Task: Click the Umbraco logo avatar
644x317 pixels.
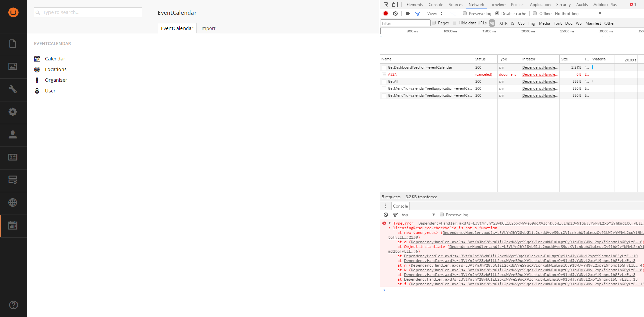Action: [13, 12]
